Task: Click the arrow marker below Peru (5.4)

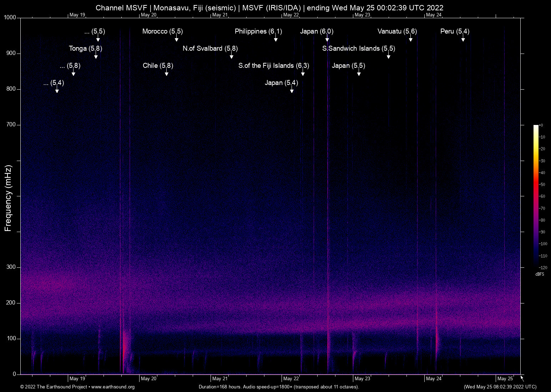Action: (463, 39)
